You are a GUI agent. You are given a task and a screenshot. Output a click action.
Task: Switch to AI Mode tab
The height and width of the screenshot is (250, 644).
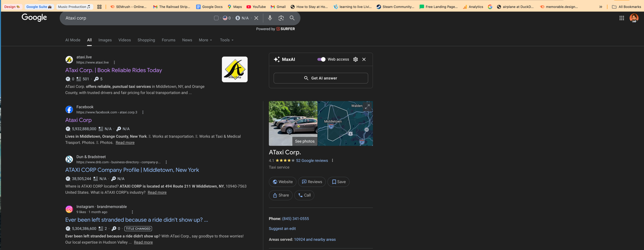click(73, 40)
